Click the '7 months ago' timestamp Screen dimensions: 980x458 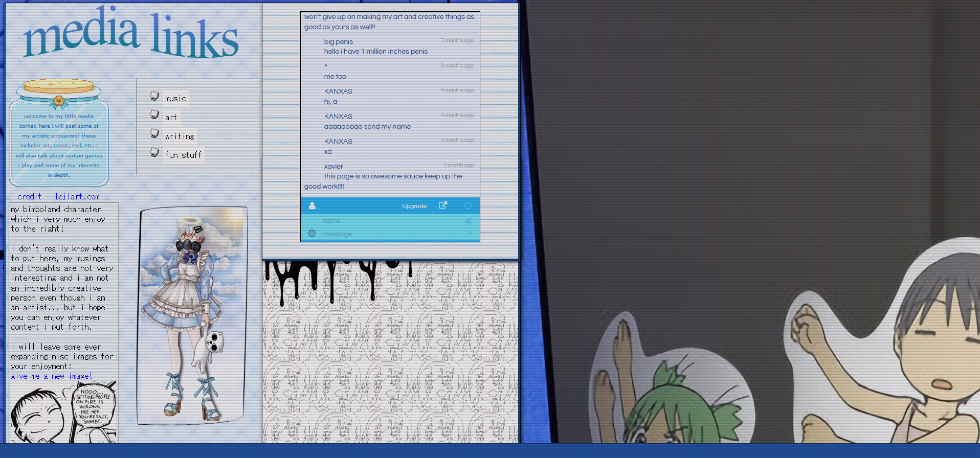coord(457,41)
